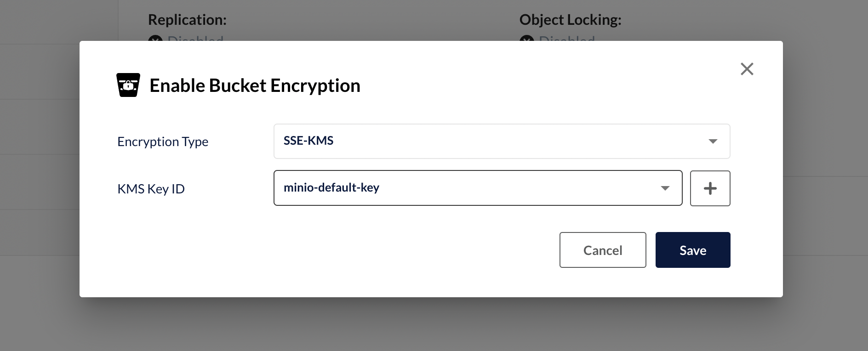Click the Disabled text under Replication
The image size is (868, 351).
195,39
